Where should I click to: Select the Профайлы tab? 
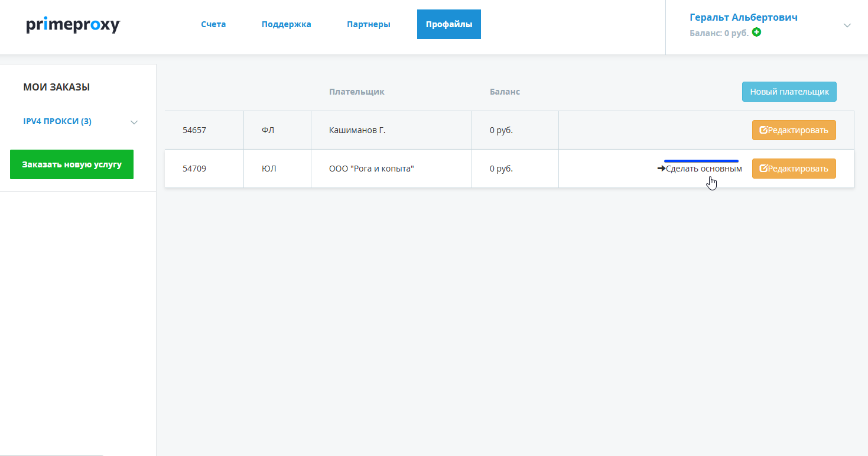pyautogui.click(x=449, y=24)
